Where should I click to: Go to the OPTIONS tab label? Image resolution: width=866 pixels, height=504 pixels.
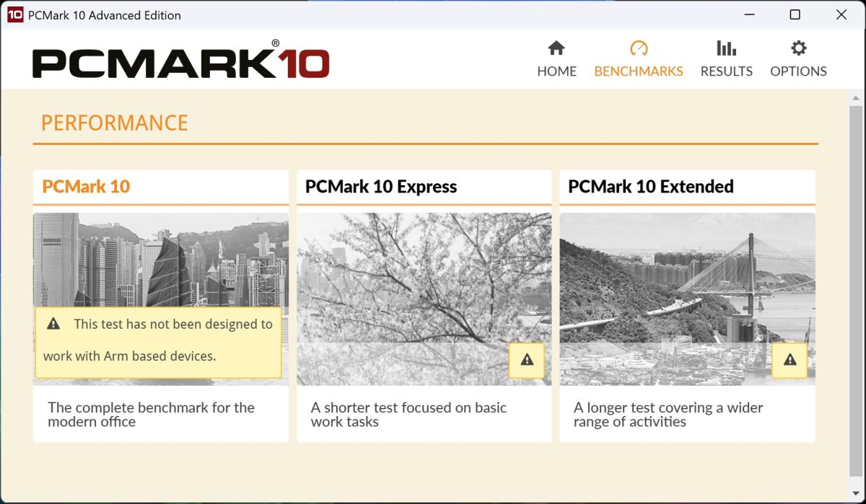click(x=798, y=71)
